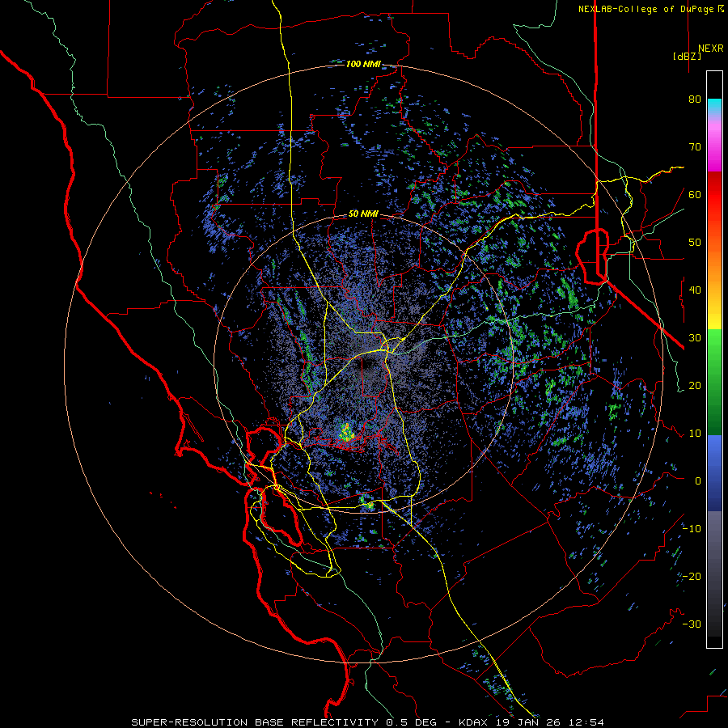Viewport: 728px width, 728px height.
Task: Click the NEXR label above the color scale
Action: 710,49
